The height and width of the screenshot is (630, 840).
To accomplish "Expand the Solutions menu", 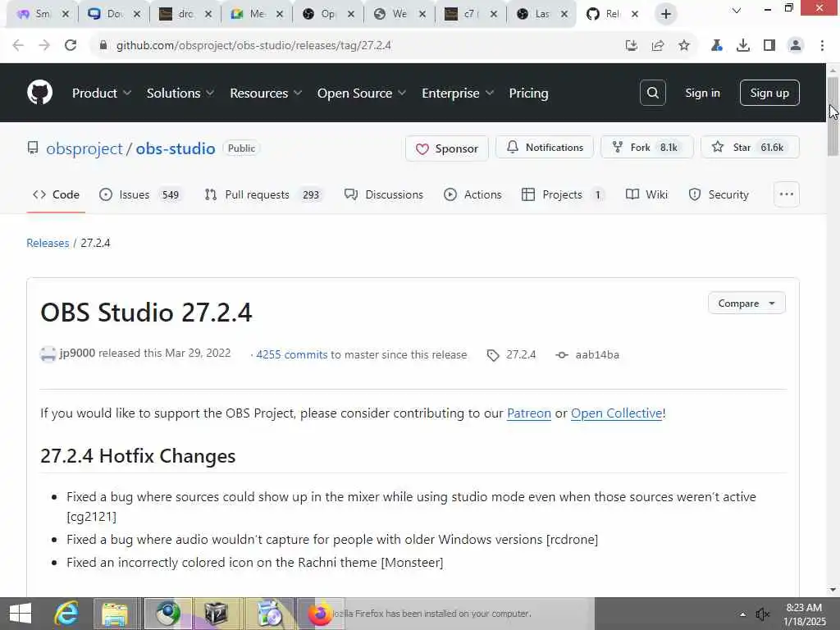I will (180, 94).
